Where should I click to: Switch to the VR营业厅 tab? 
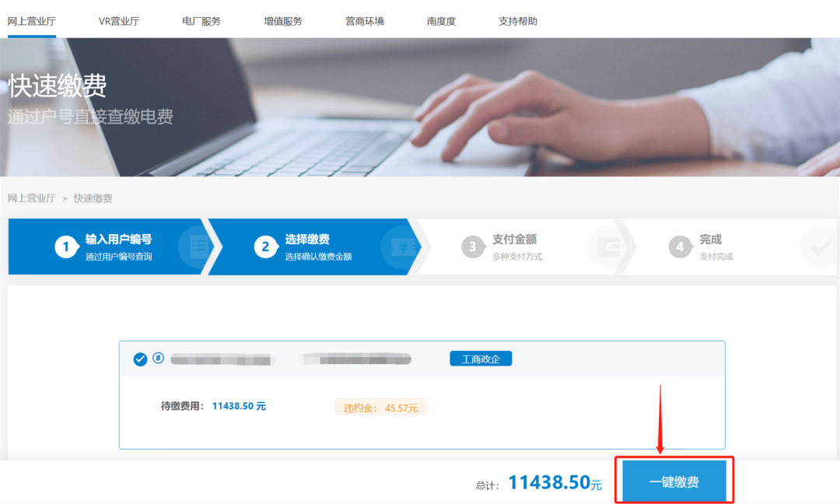coord(119,21)
